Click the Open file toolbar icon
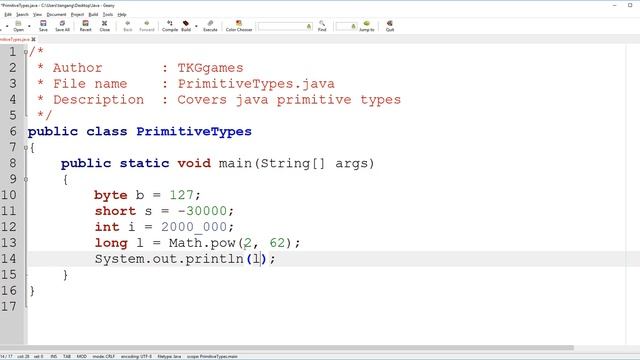Image resolution: width=640 pixels, height=360 pixels. tap(18, 26)
